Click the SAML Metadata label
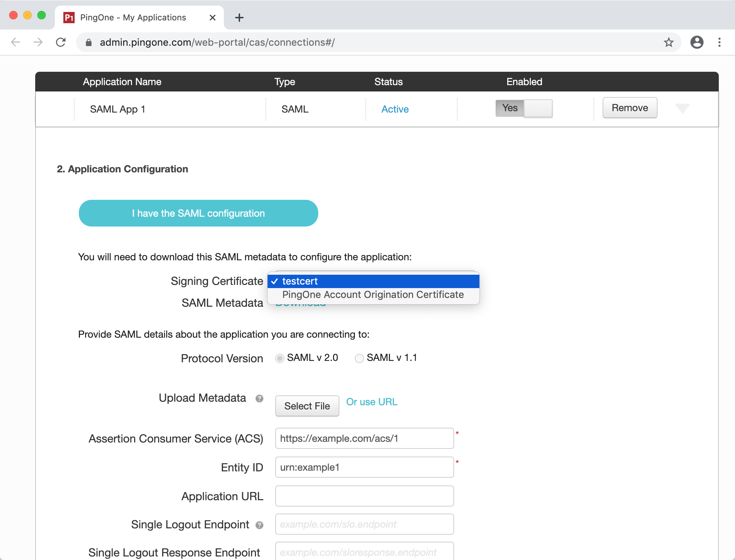 point(222,303)
